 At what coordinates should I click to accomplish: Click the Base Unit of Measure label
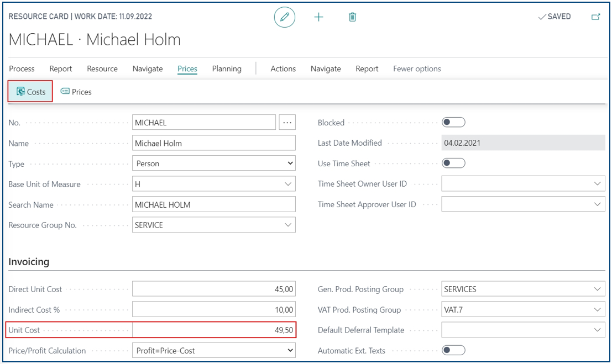point(44,184)
